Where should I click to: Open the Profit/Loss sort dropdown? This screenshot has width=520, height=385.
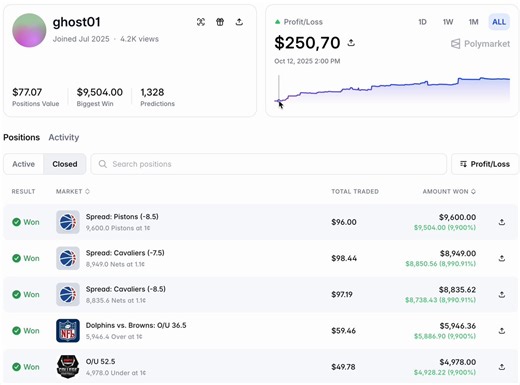(485, 164)
